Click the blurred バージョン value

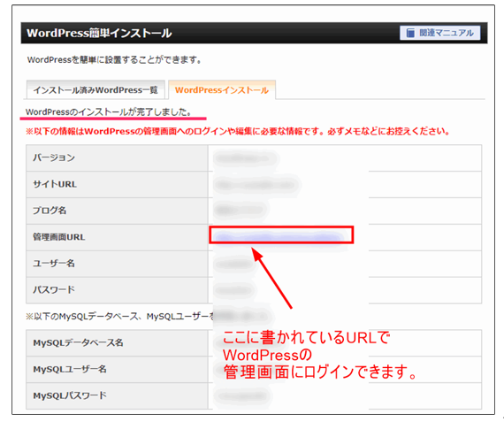pyautogui.click(x=246, y=158)
